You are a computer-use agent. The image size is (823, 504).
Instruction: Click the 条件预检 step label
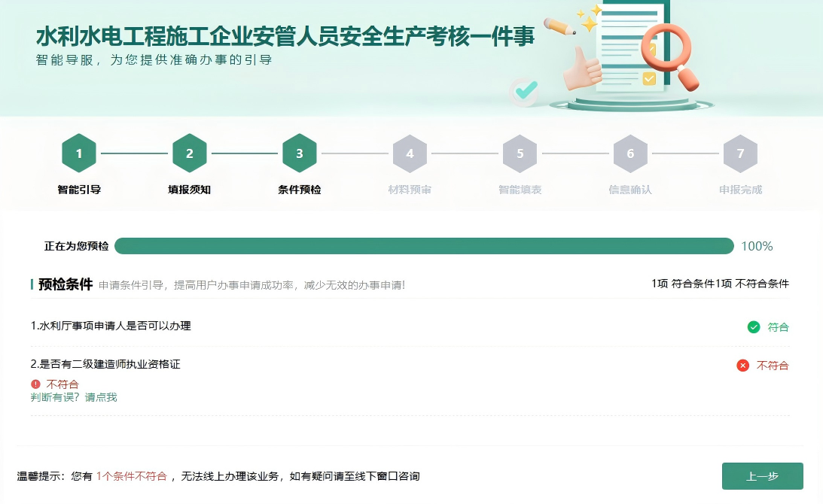(x=300, y=190)
